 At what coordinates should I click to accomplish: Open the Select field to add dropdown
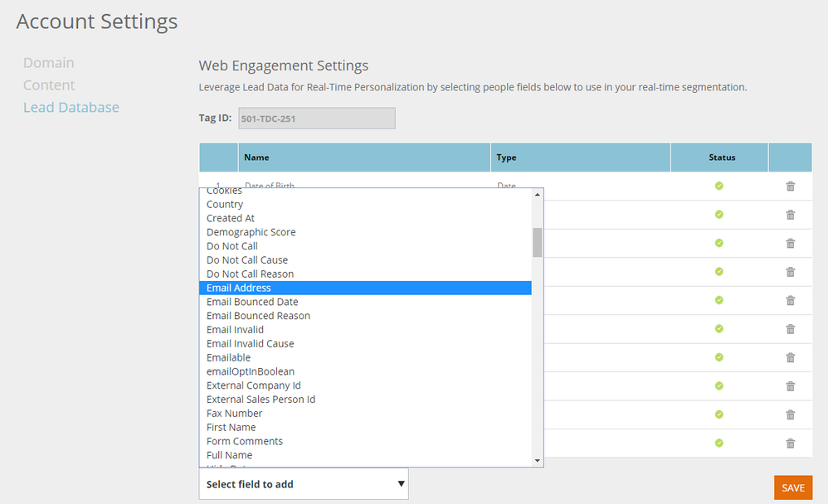click(x=304, y=484)
